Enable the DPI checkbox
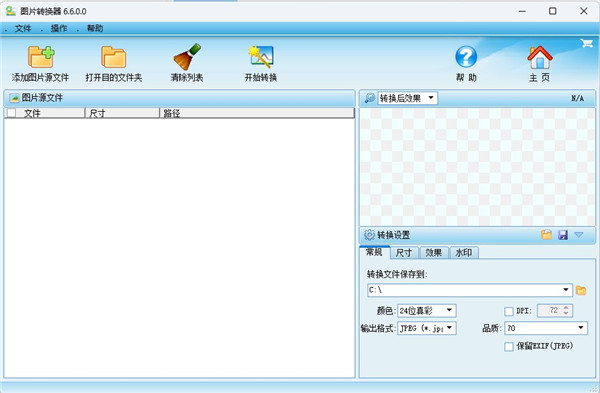 509,311
